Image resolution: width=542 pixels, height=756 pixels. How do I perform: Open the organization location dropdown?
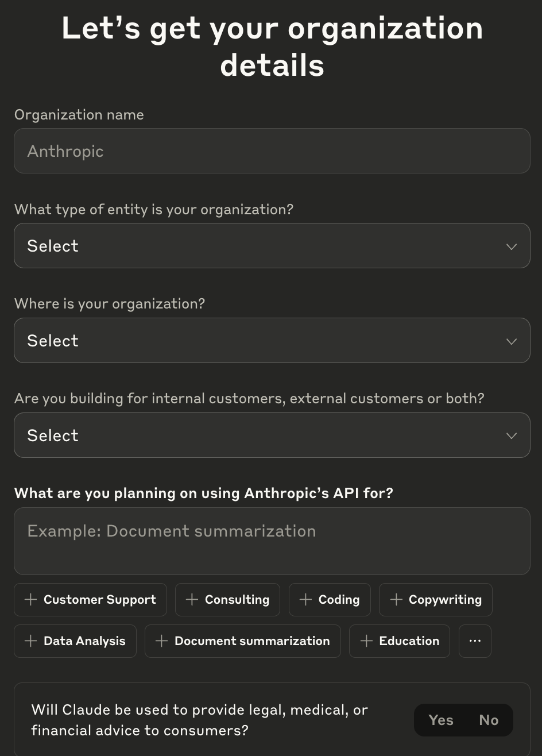click(272, 341)
